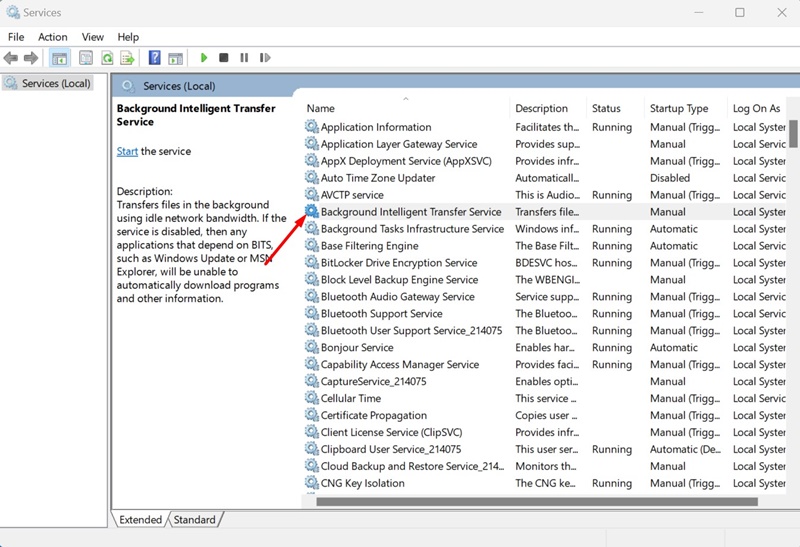Image resolution: width=800 pixels, height=547 pixels.
Task: Sort by the Startup Type column header
Action: click(x=679, y=108)
